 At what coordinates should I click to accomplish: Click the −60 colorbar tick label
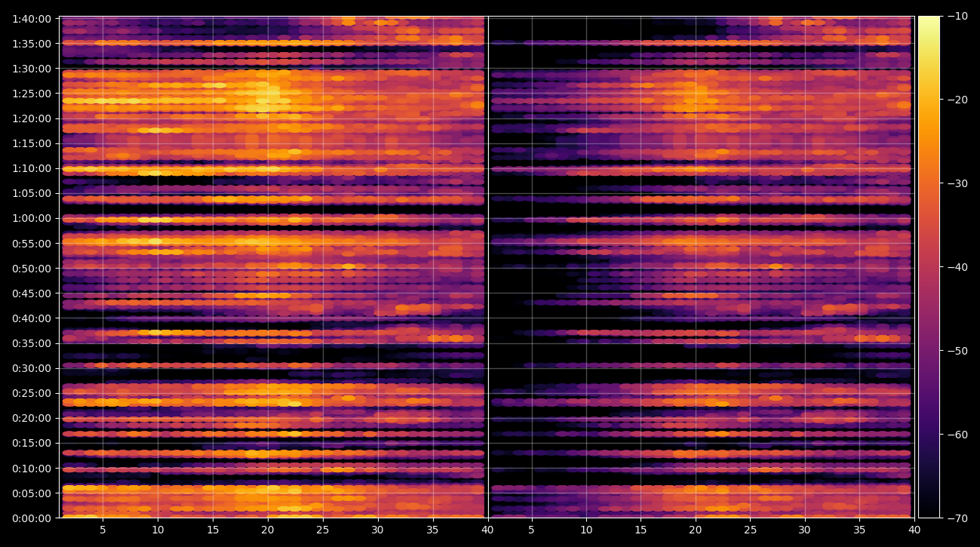click(x=957, y=435)
